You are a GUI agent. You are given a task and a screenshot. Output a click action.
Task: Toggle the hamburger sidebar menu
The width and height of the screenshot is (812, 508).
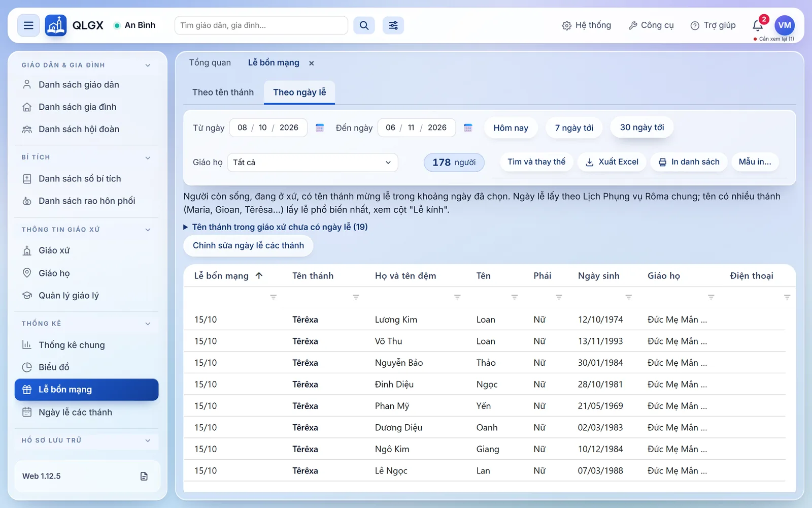(x=28, y=25)
